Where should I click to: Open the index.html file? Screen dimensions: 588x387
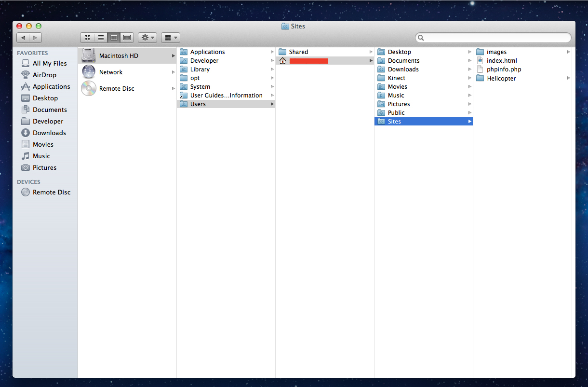(x=502, y=61)
